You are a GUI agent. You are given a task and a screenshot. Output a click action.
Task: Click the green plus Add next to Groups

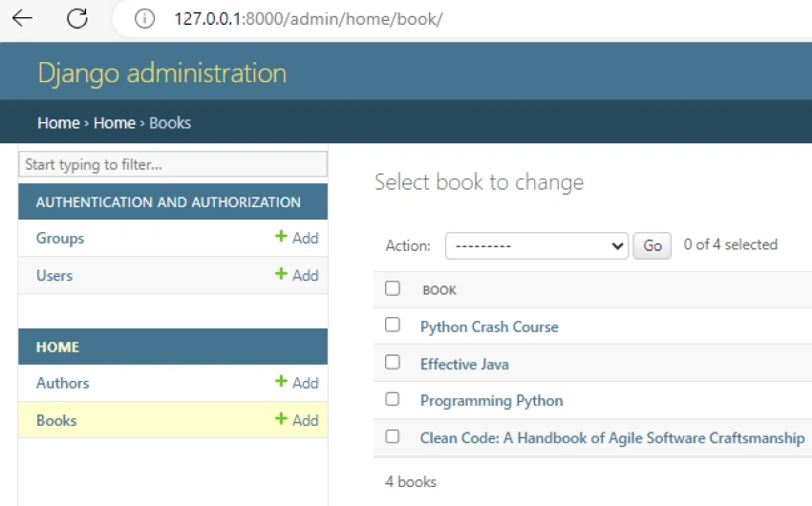pos(297,238)
